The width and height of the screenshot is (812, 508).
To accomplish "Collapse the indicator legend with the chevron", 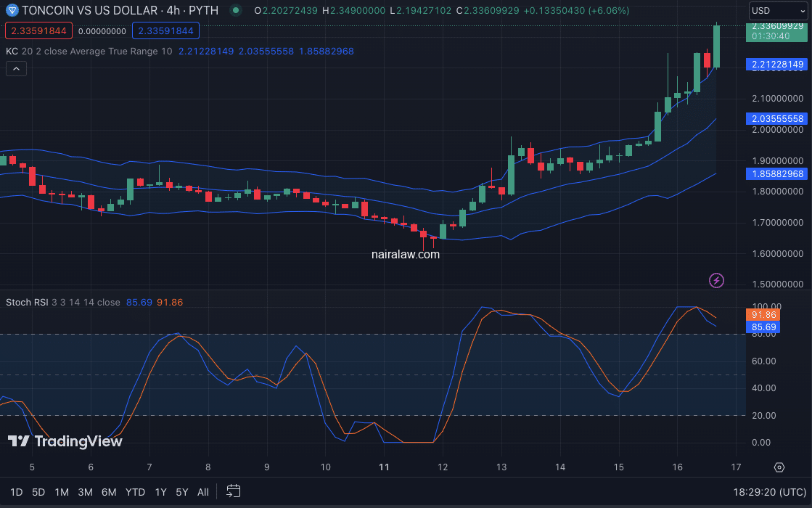I will (16, 69).
